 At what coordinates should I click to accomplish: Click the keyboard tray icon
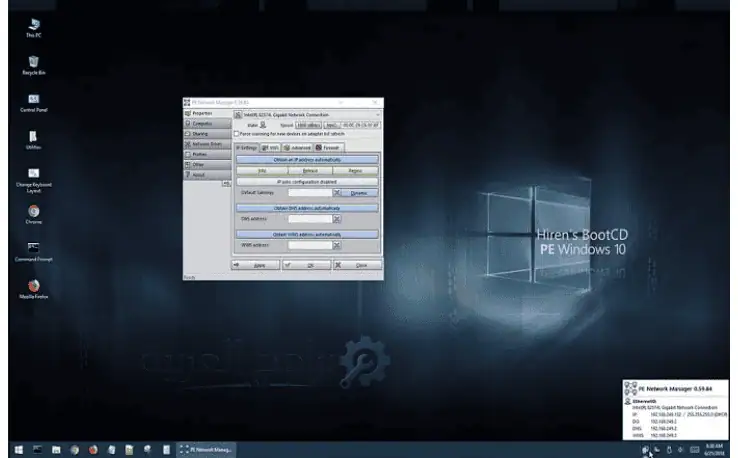point(694,450)
